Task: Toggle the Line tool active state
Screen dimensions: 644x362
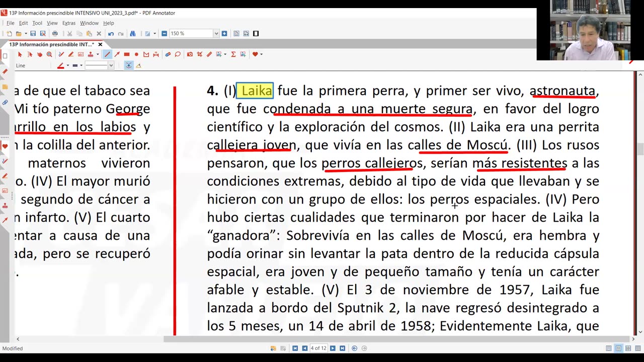Action: point(107,54)
